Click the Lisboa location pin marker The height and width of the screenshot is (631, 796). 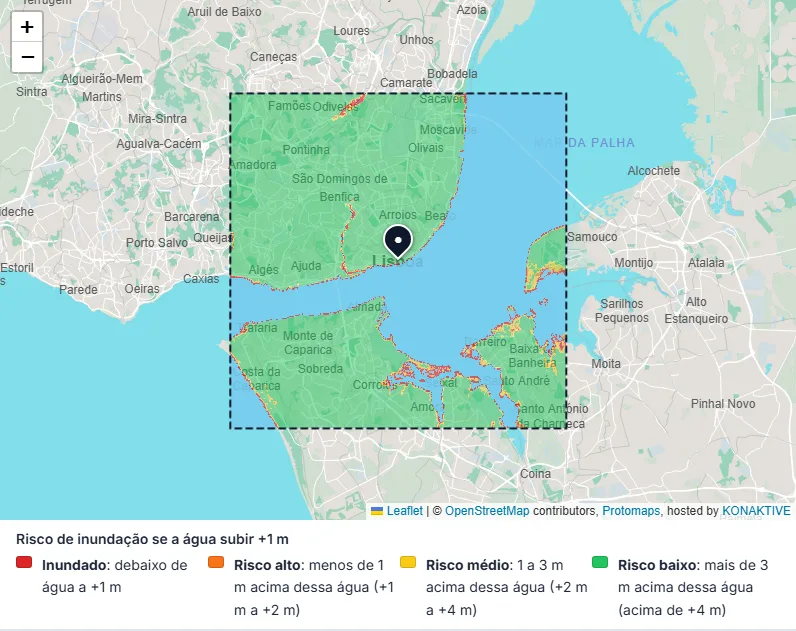(399, 242)
